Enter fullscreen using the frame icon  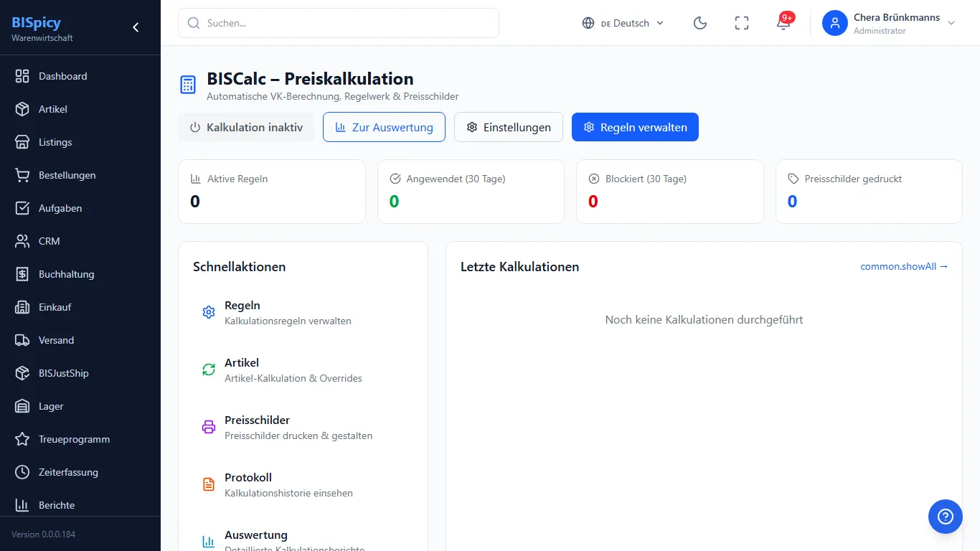click(742, 23)
